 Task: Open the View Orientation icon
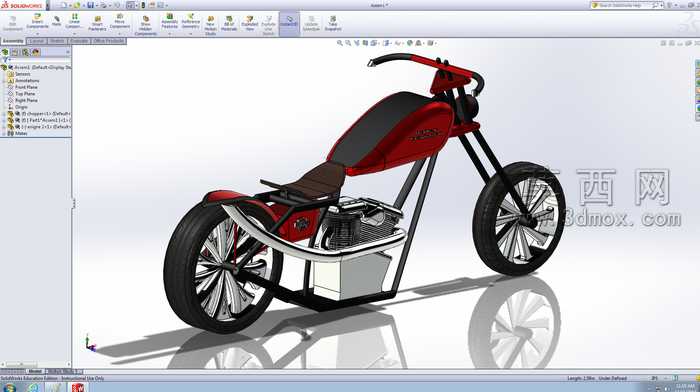(375, 43)
